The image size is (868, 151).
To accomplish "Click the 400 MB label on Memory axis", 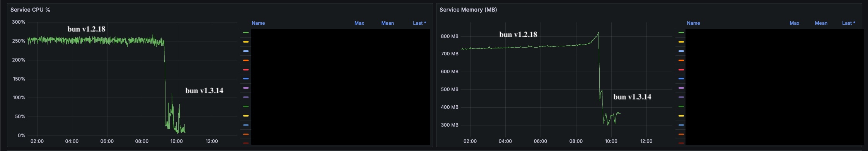I will pyautogui.click(x=450, y=107).
